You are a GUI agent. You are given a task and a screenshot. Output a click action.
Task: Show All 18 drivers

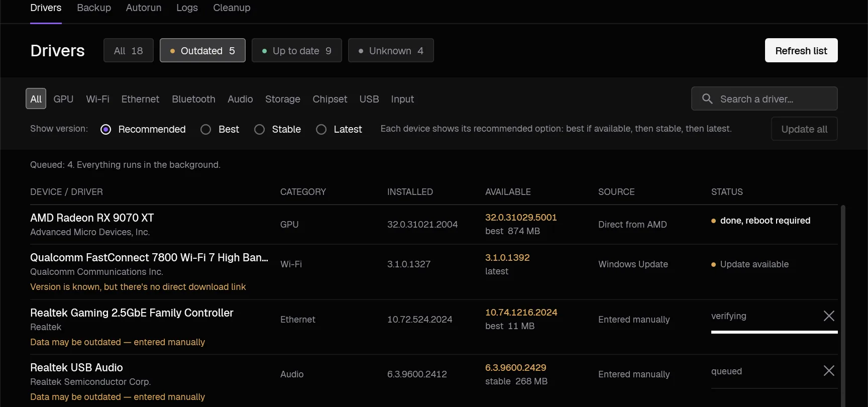(129, 50)
